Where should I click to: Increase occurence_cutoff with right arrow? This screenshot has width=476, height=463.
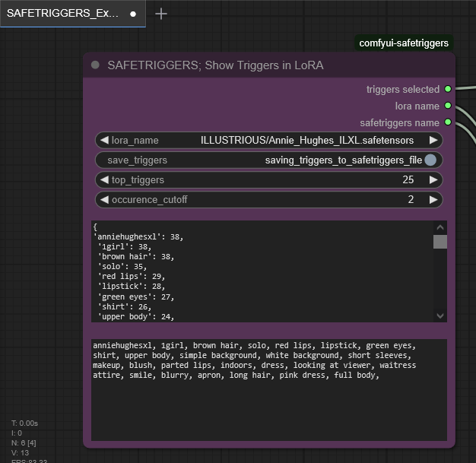click(x=433, y=199)
